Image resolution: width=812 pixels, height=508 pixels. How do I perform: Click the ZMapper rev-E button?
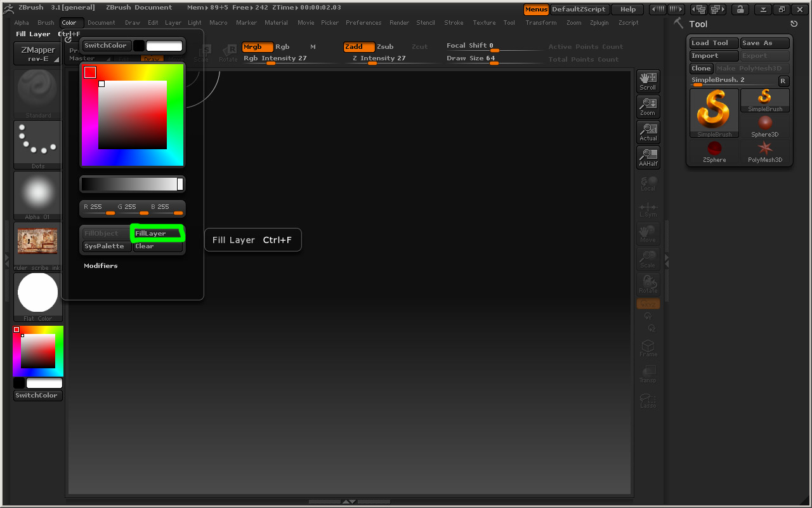click(x=38, y=53)
